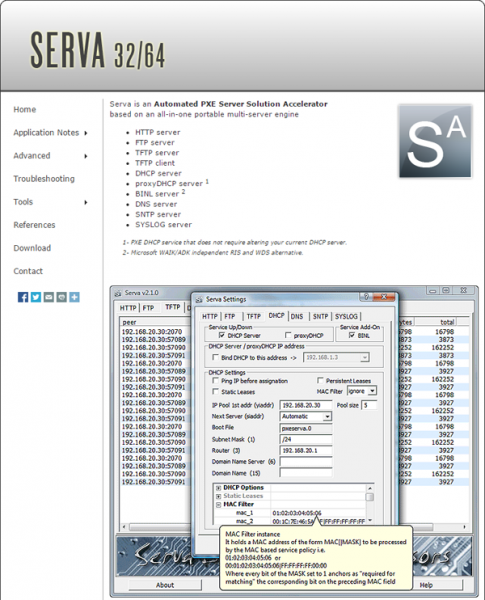Switch to TFTP tab in Serva Settings

[x=253, y=316]
